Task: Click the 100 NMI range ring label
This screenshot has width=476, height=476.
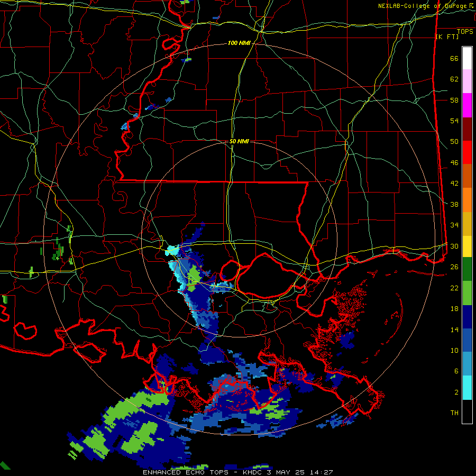Action: pyautogui.click(x=239, y=43)
